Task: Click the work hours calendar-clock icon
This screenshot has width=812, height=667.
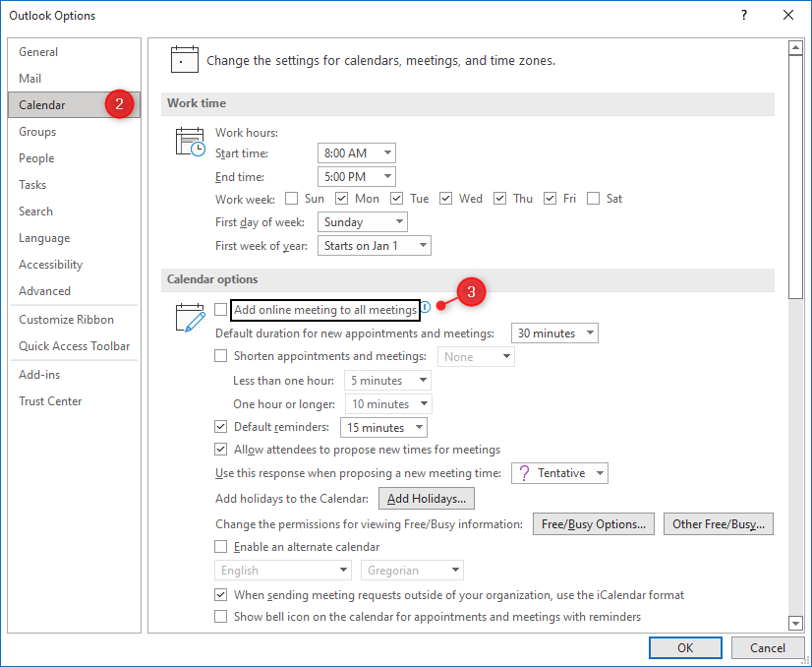Action: coord(190,142)
